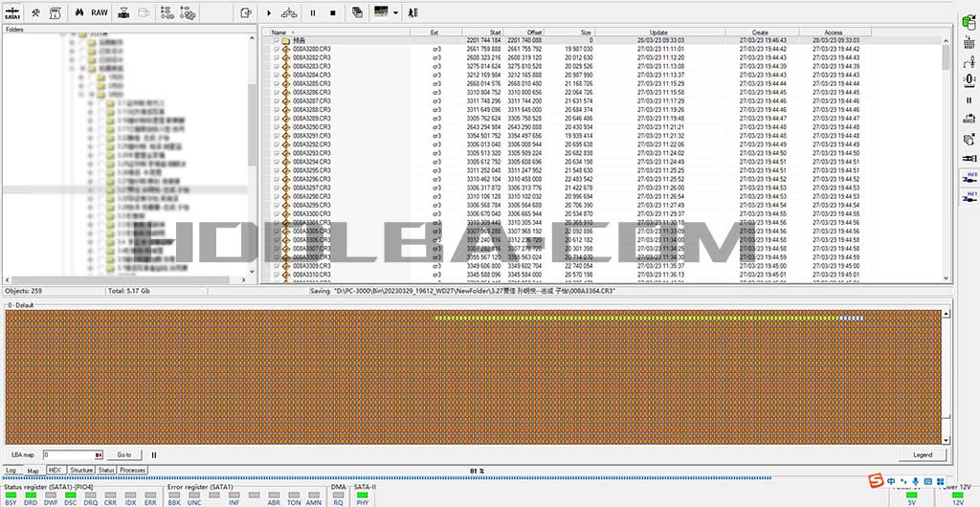Toggle checkbox for 008A3282.CR3
The height and width of the screenshot is (507, 980).
277,57
